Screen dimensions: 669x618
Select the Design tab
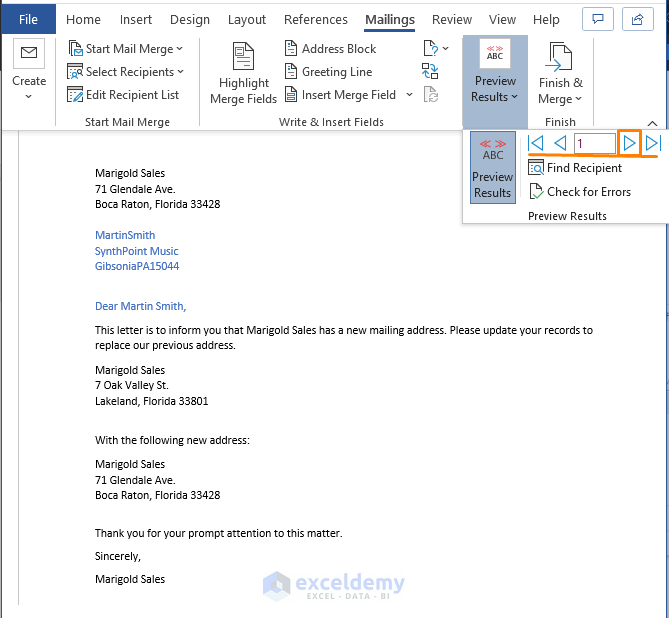190,20
